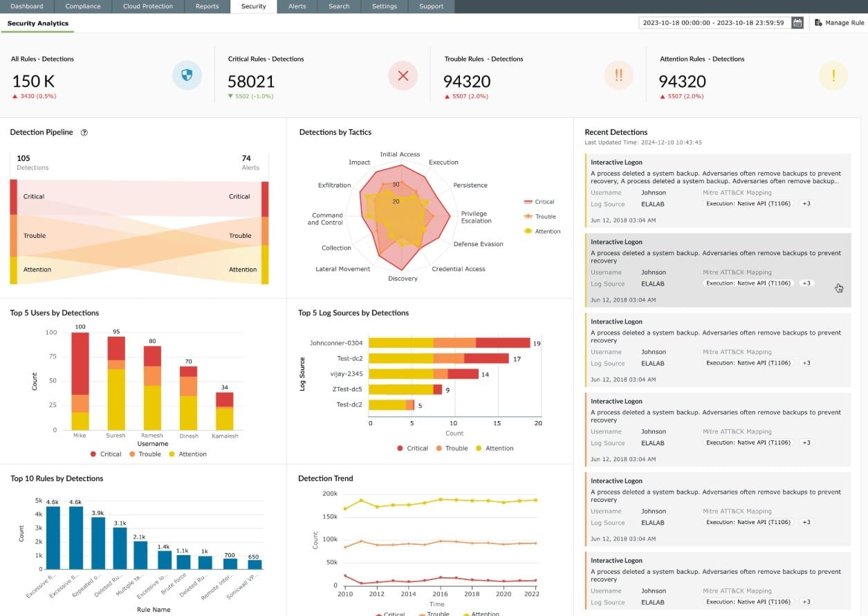The height and width of the screenshot is (616, 868).
Task: Click the 105 Detections count in pipeline
Action: coord(24,158)
